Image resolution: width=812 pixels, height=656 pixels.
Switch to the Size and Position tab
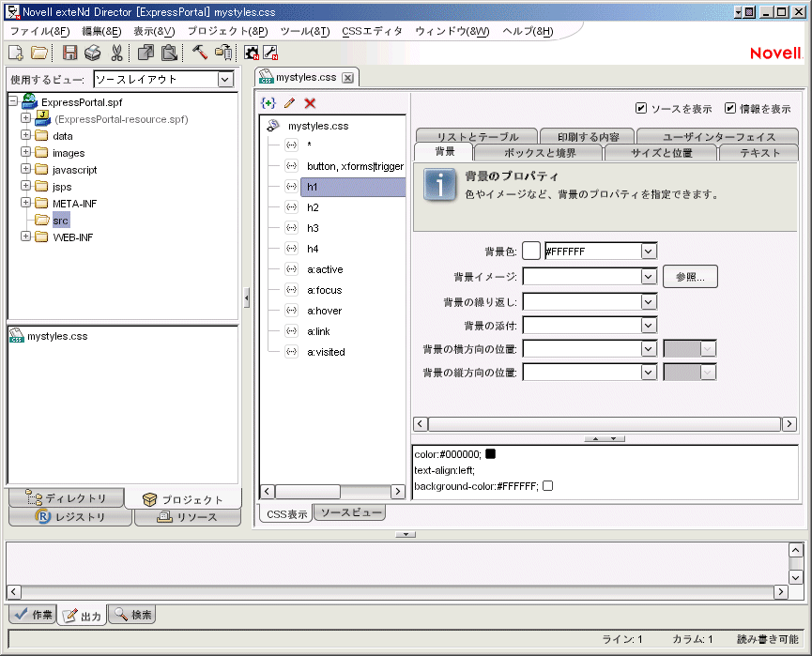tap(661, 152)
